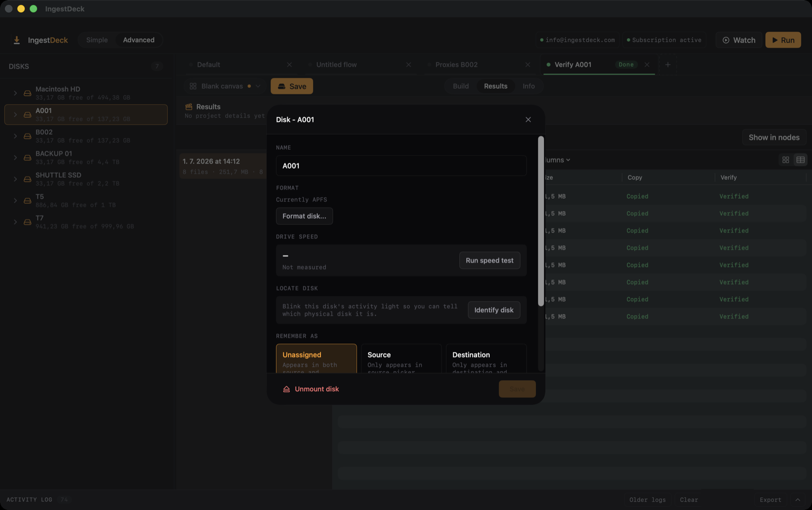Export the activity log

(770, 500)
